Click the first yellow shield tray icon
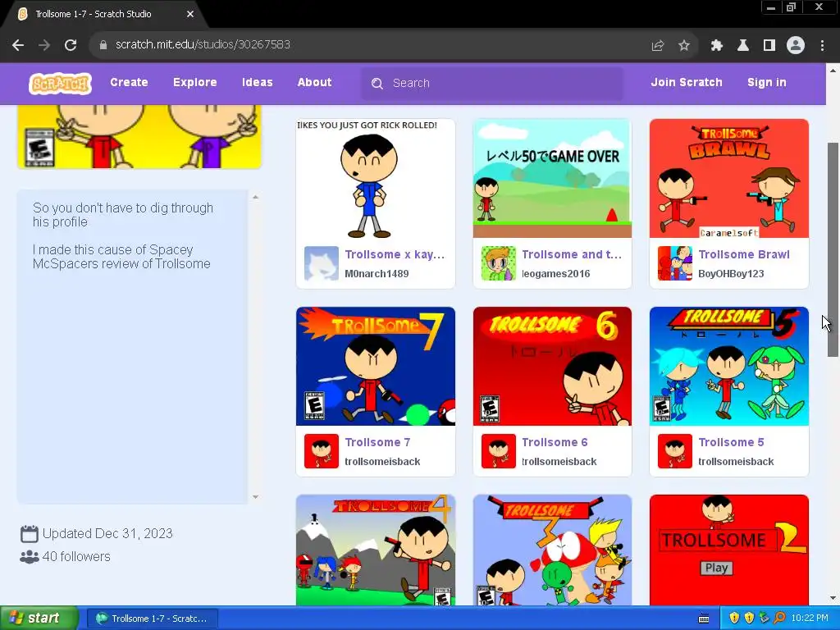 click(x=734, y=619)
